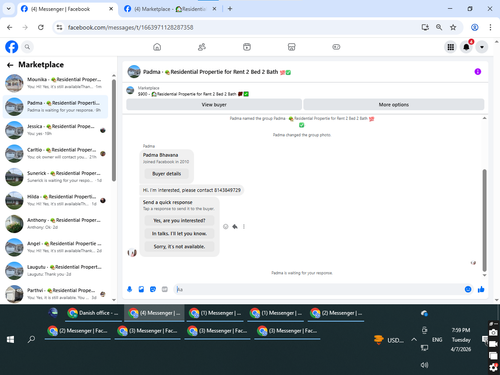Go back in browser history
The height and width of the screenshot is (375, 500).
pyautogui.click(x=10, y=27)
